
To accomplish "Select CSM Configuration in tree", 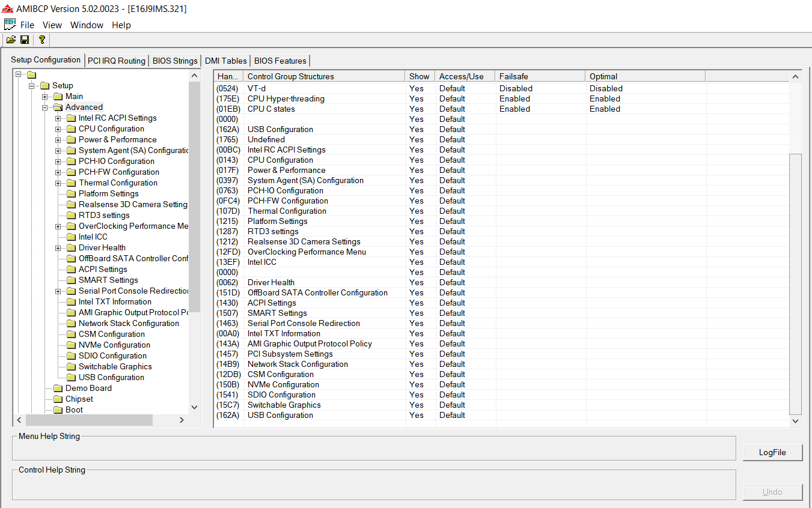I will coord(112,334).
